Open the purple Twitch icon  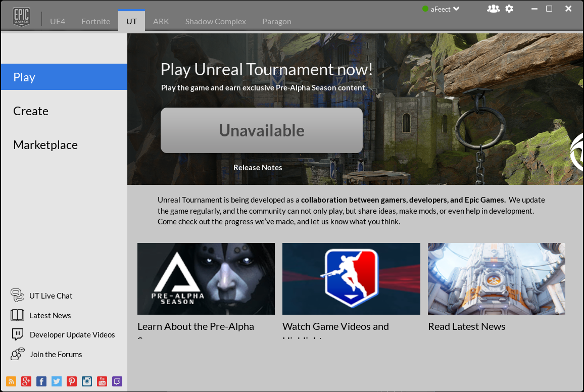[117, 381]
